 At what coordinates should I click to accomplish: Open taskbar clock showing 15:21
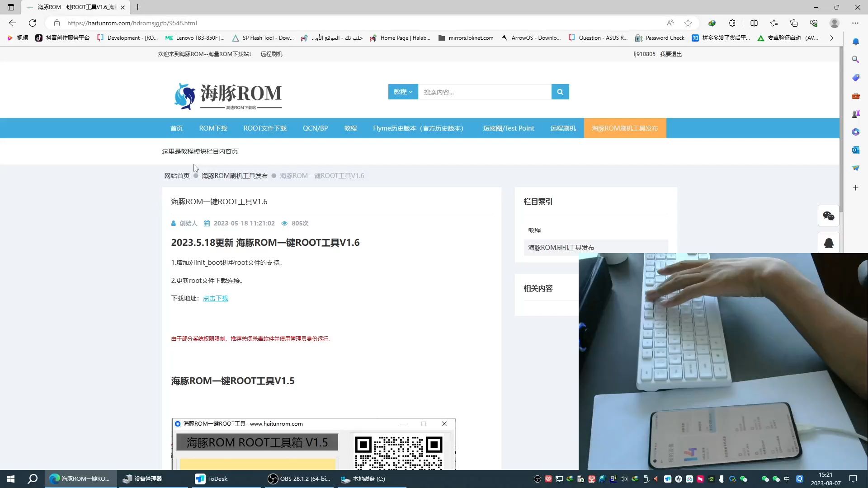(826, 479)
